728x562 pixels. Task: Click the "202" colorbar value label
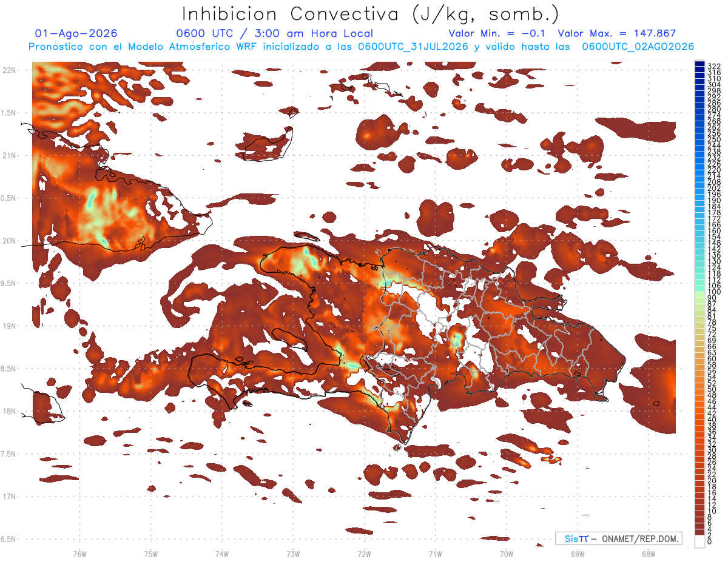[713, 188]
